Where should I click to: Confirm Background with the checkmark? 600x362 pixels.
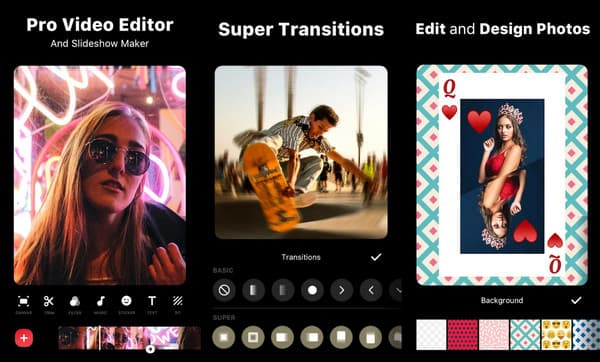576,300
